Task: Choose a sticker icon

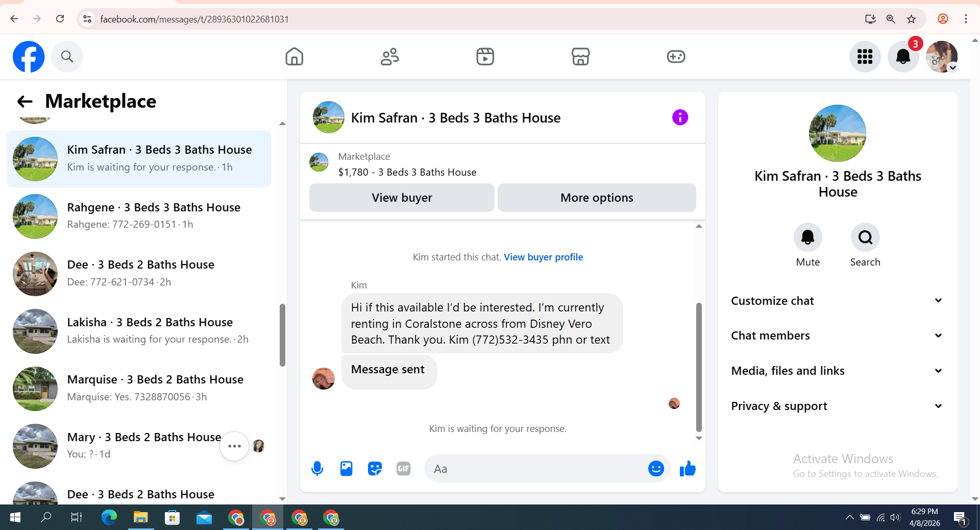Action: coord(375,468)
